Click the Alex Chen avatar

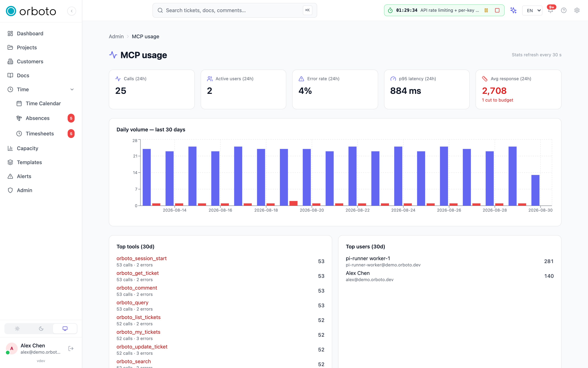click(x=11, y=348)
